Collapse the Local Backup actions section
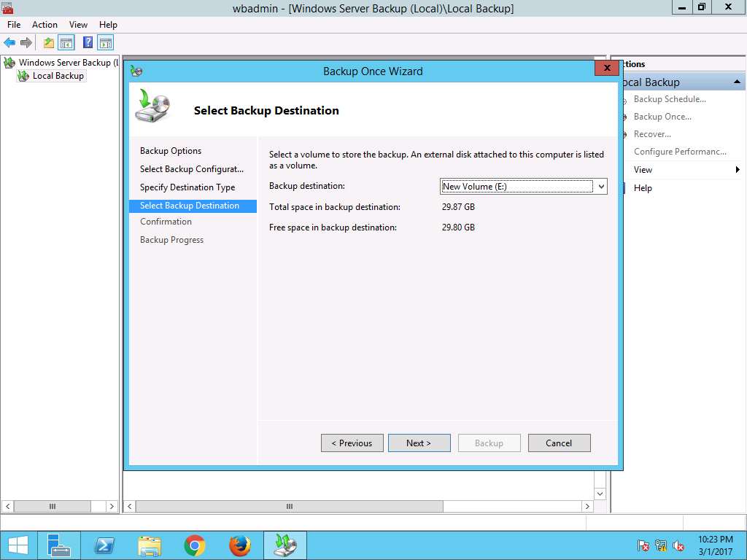The width and height of the screenshot is (747, 560). [737, 82]
